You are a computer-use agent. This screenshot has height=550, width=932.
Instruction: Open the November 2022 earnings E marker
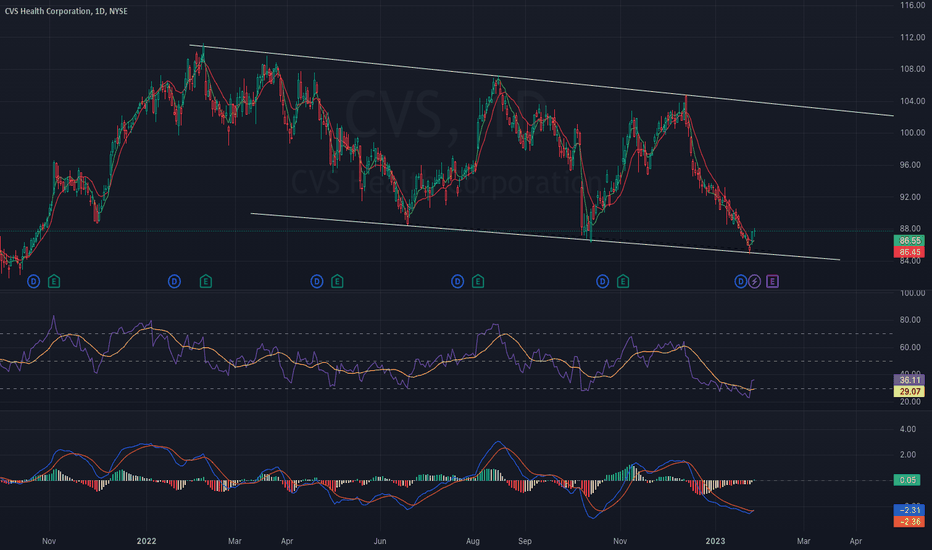[623, 281]
